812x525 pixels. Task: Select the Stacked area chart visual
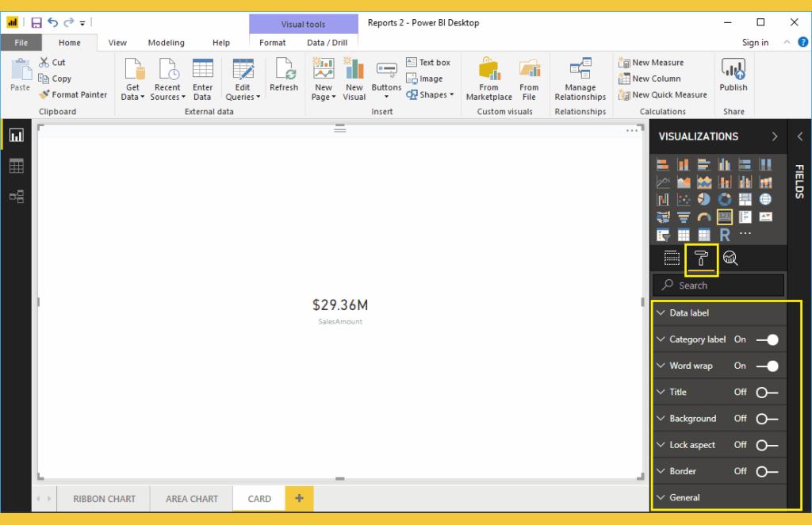[x=704, y=182]
